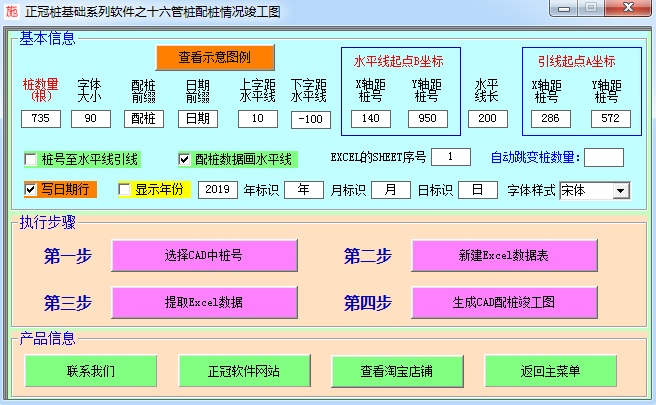
Task: Focus 下字距水平线 field with -100
Action: (311, 120)
